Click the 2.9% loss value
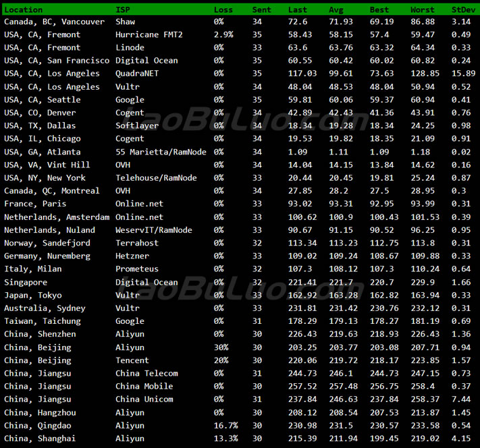Screen dimensions: 480x448 (223, 34)
